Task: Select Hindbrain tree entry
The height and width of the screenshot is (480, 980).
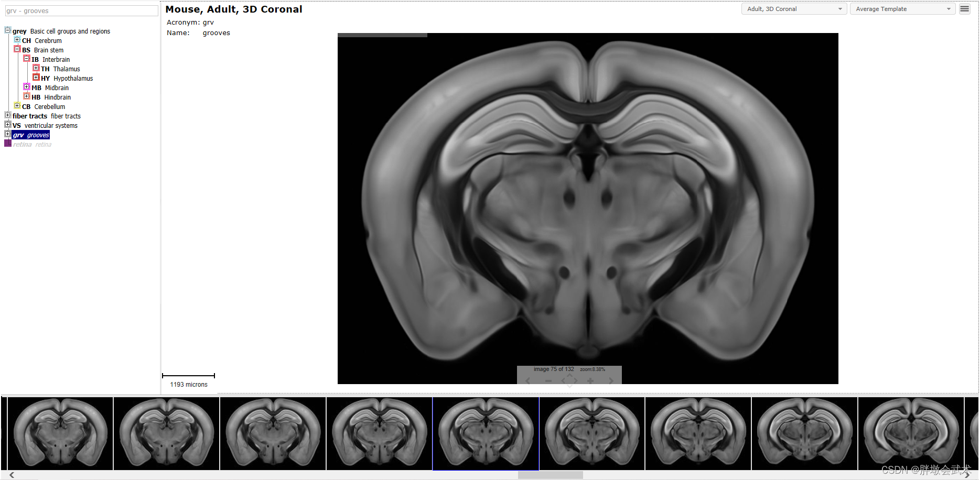Action: tap(51, 97)
